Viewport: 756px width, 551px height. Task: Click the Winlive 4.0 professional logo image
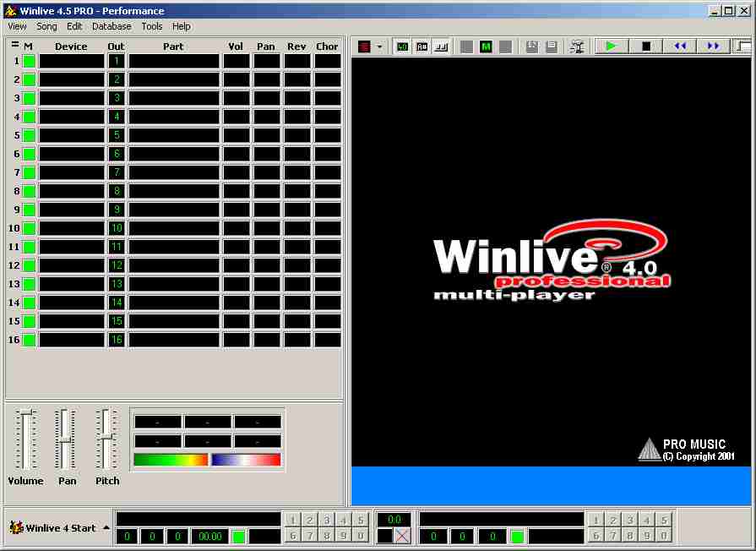(x=552, y=261)
